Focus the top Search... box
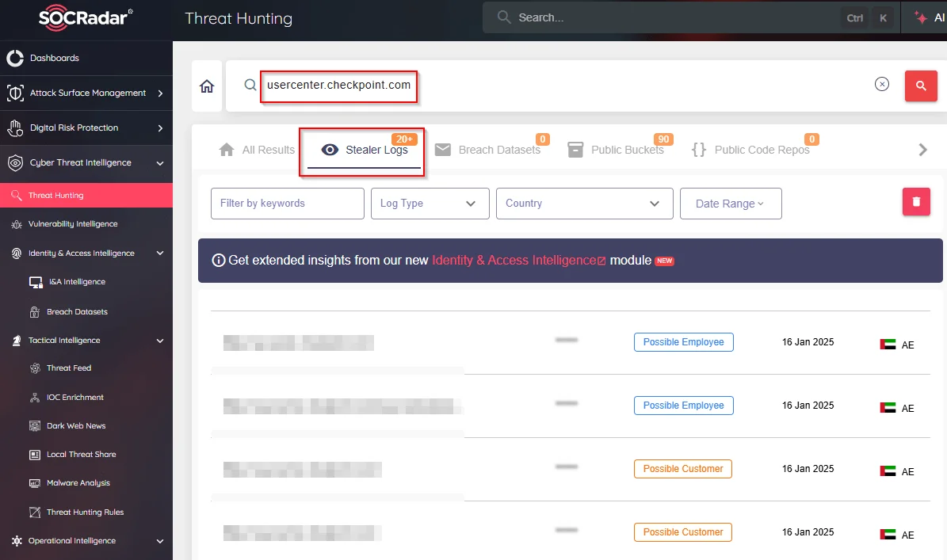Screen dimensions: 947x560 (664, 17)
